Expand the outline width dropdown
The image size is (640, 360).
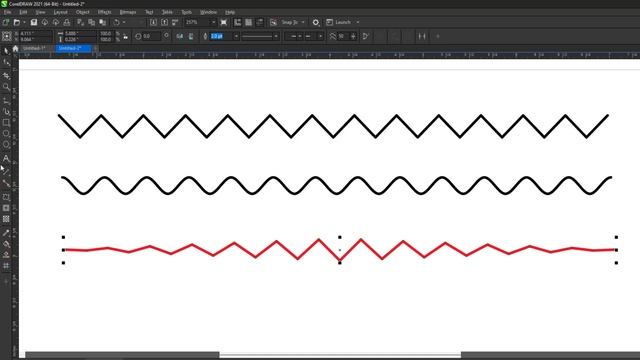pyautogui.click(x=236, y=36)
